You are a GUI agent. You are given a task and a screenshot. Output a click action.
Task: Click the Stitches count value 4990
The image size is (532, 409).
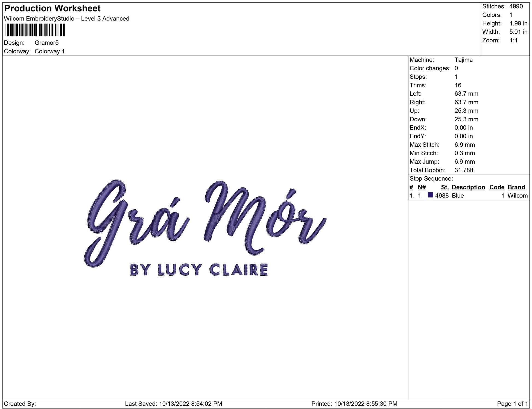pyautogui.click(x=516, y=6)
